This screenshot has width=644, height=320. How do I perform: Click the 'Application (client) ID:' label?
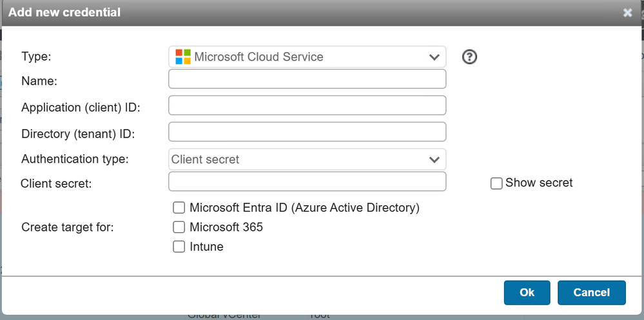coord(81,107)
